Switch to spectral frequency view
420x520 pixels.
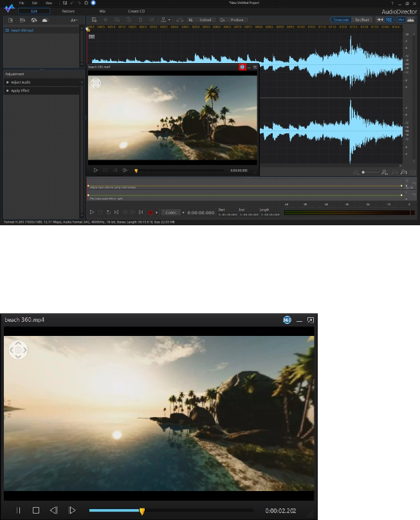coord(410,20)
